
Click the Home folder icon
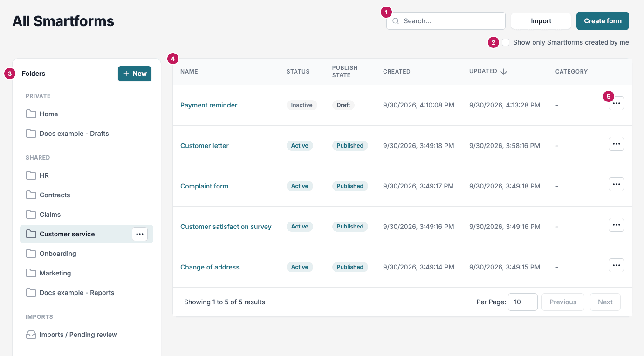(x=31, y=114)
